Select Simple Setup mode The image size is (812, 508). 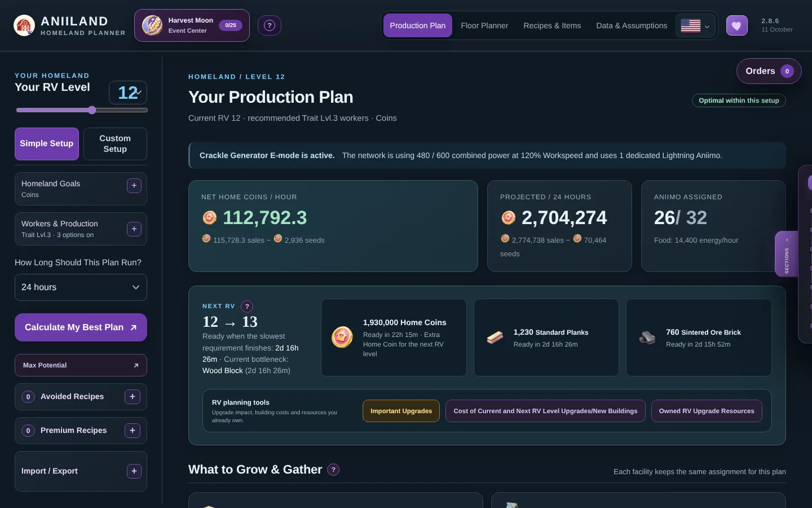47,144
